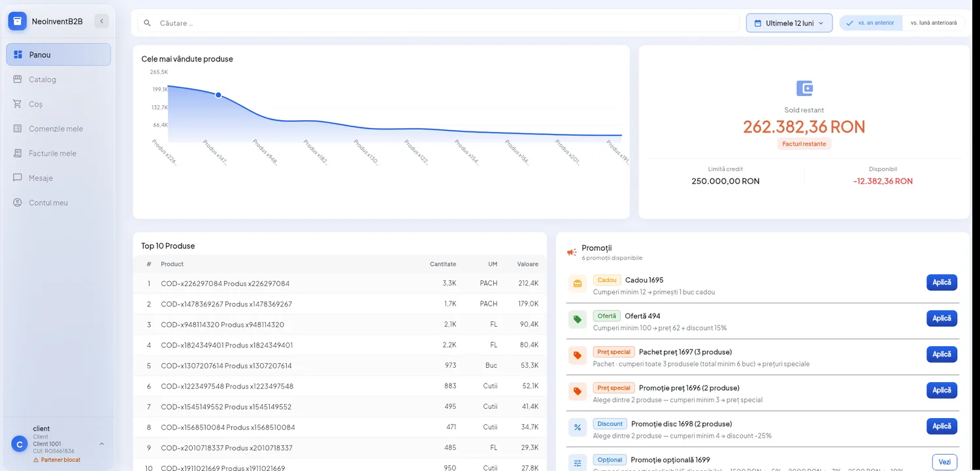Click the megaphone icon beside Promoții
The width and height of the screenshot is (980, 471).
572,252
